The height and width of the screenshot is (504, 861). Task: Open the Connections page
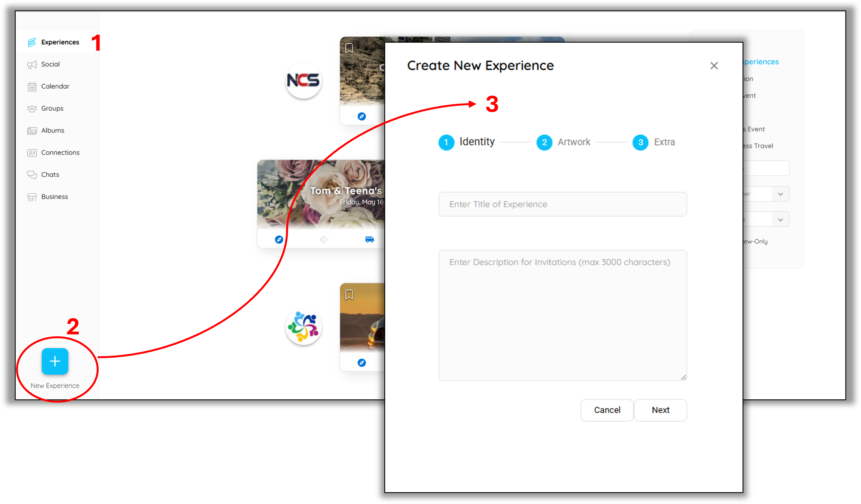coord(60,153)
